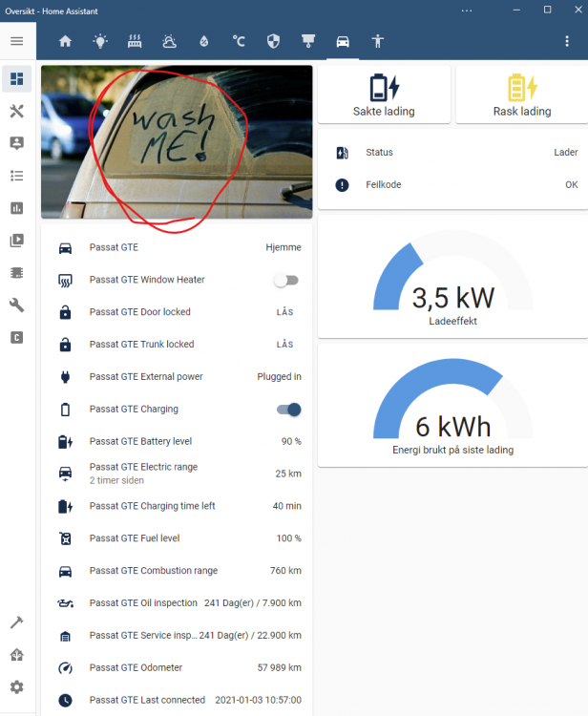Viewport: 588px width, 716px height.
Task: Open the settings gear in sidebar
Action: tap(17, 686)
